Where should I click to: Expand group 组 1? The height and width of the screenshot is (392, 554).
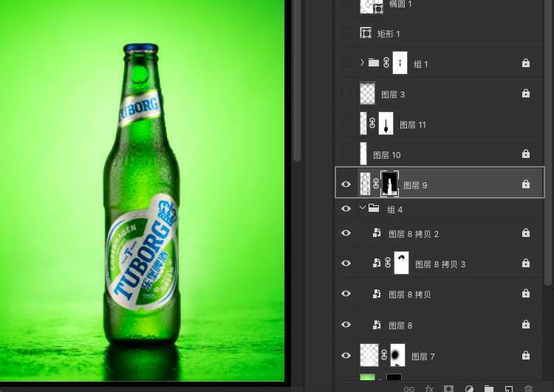(x=362, y=63)
